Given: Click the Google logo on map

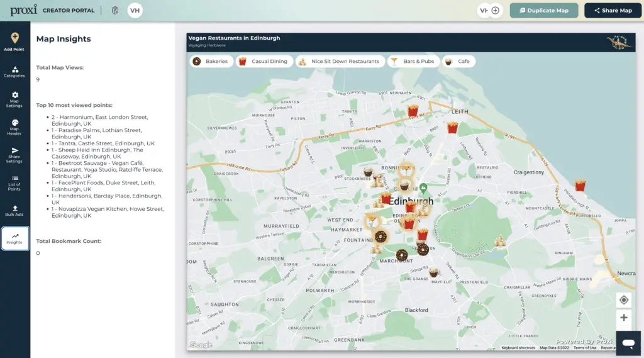Looking at the screenshot, I should [x=201, y=345].
